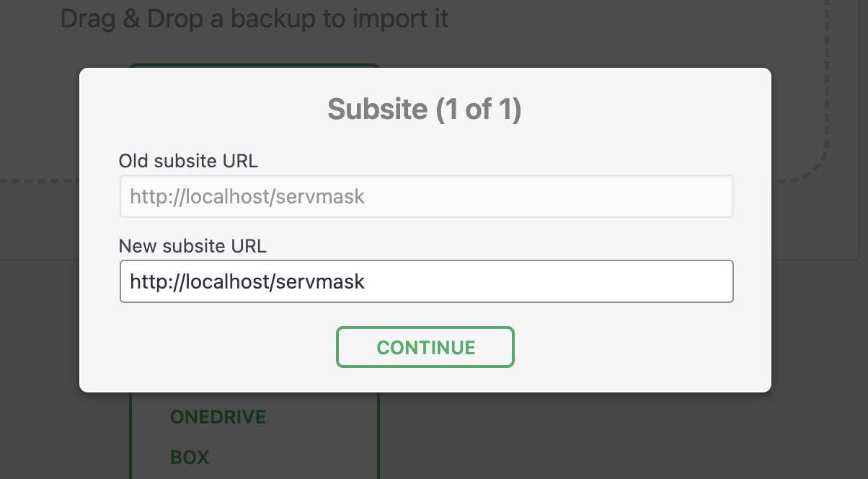This screenshot has height=479, width=868.
Task: Click the import dropdown edge above the dialog
Action: click(254, 66)
